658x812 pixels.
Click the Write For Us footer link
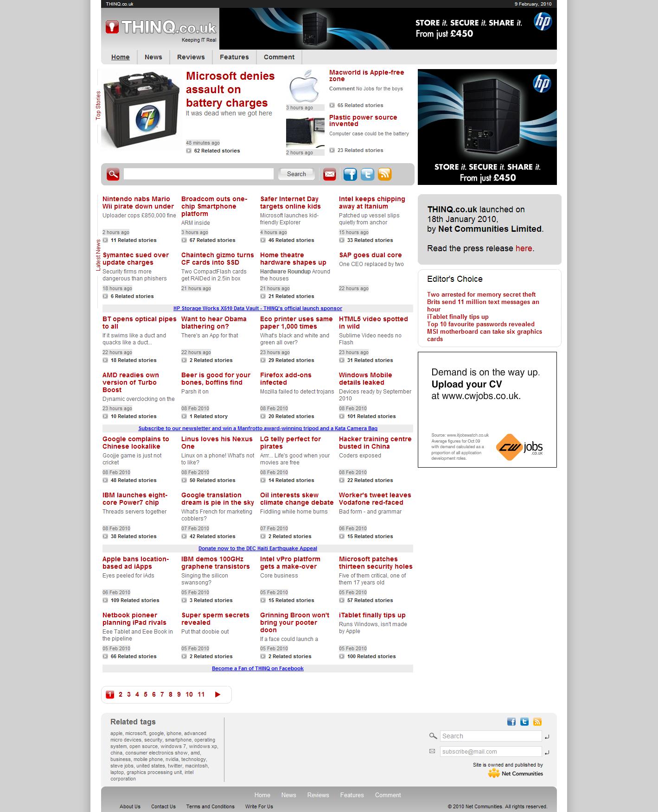click(259, 806)
